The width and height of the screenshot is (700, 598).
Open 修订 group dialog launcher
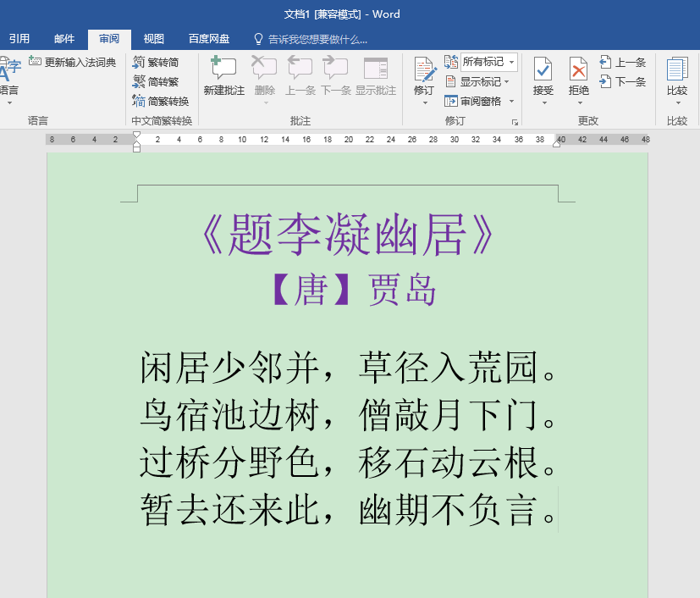[x=515, y=122]
